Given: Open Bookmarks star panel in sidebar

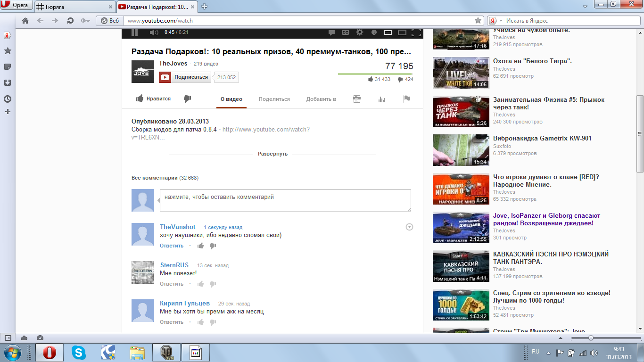Looking at the screenshot, I should click(8, 51).
